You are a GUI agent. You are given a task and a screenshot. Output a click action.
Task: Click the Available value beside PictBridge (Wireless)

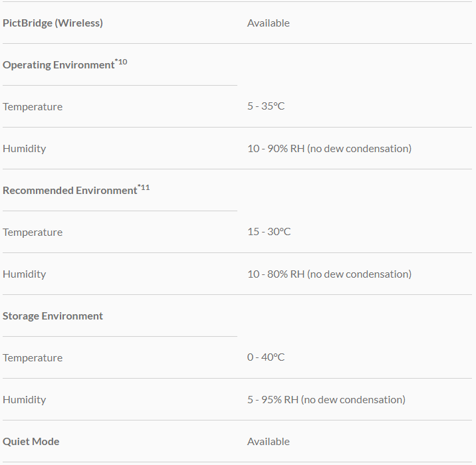point(268,23)
